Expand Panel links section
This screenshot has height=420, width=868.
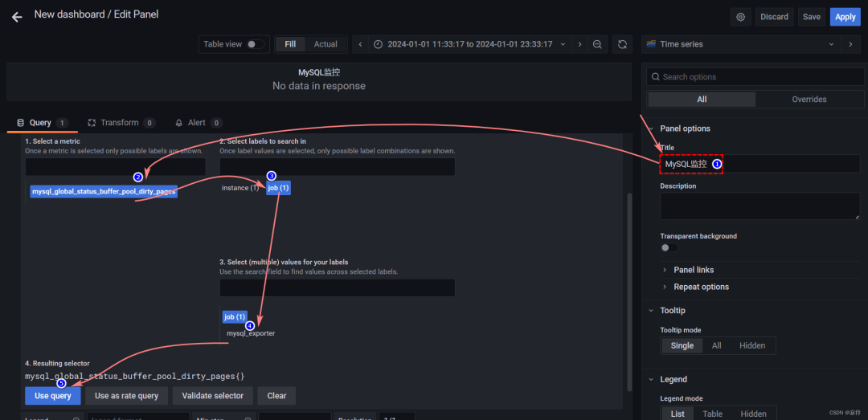[694, 270]
